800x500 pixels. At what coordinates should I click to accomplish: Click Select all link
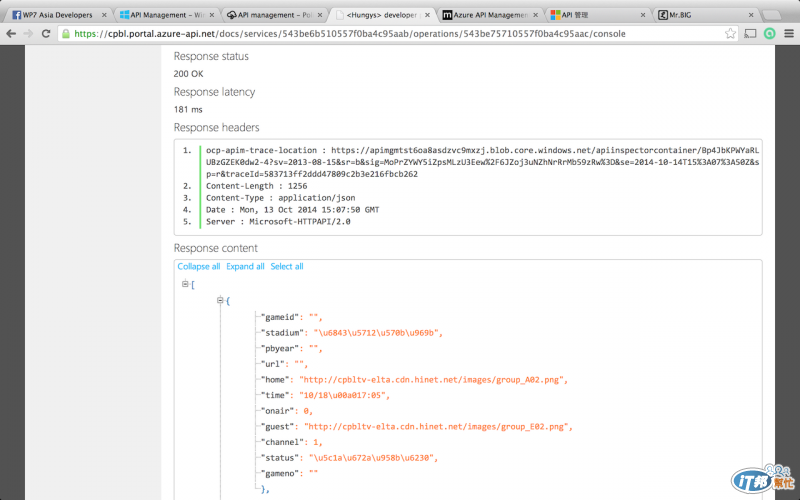(287, 266)
